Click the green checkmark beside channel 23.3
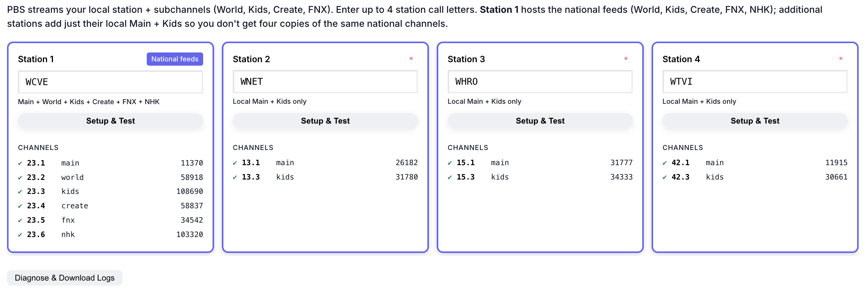 (20, 192)
